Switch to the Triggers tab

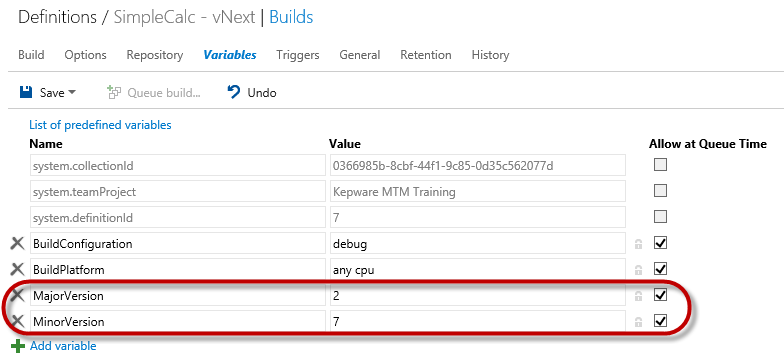click(x=298, y=55)
